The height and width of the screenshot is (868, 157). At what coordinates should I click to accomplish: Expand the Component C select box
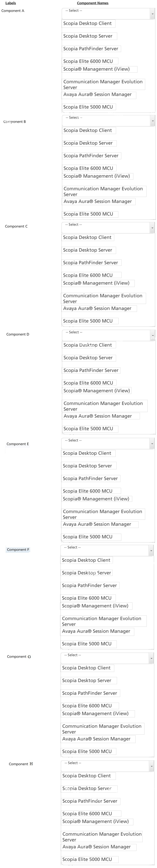[108, 227]
